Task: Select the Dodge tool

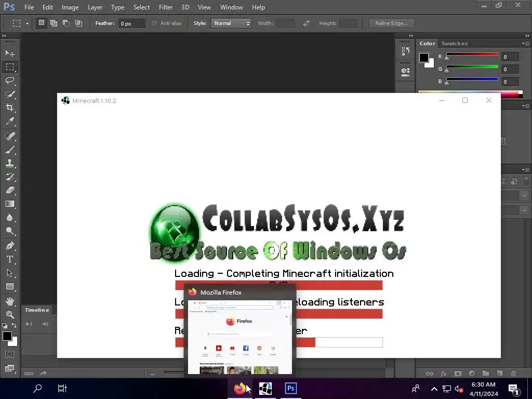Action: pos(10,231)
